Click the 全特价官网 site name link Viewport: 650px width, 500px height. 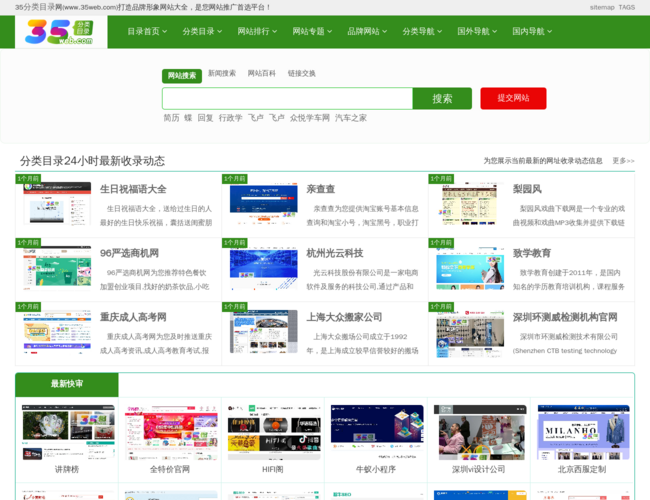click(x=170, y=469)
